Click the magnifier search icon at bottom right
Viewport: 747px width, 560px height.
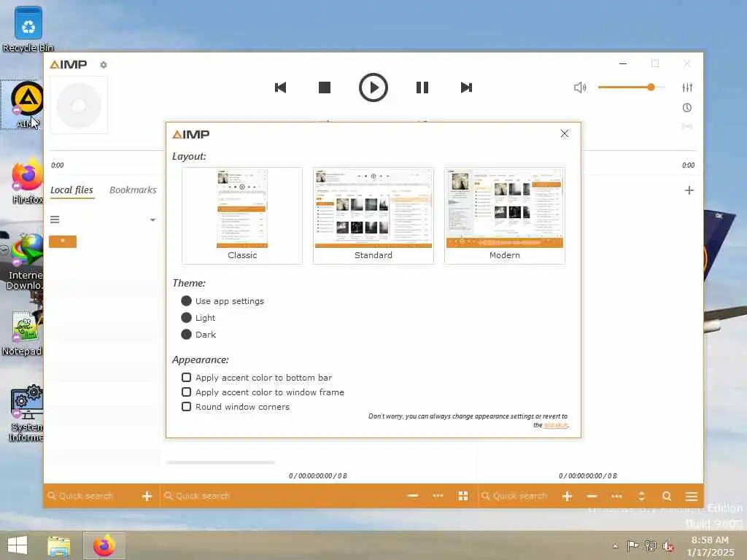[x=667, y=496]
